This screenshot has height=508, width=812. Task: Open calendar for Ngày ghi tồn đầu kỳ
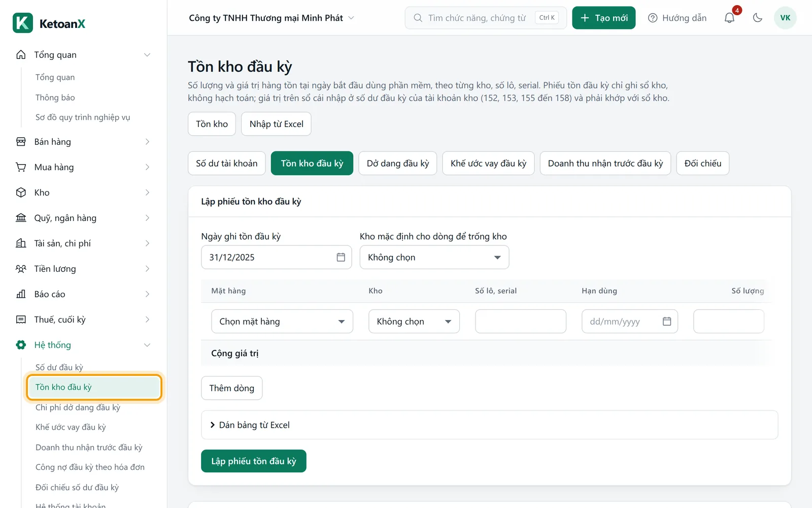(341, 257)
